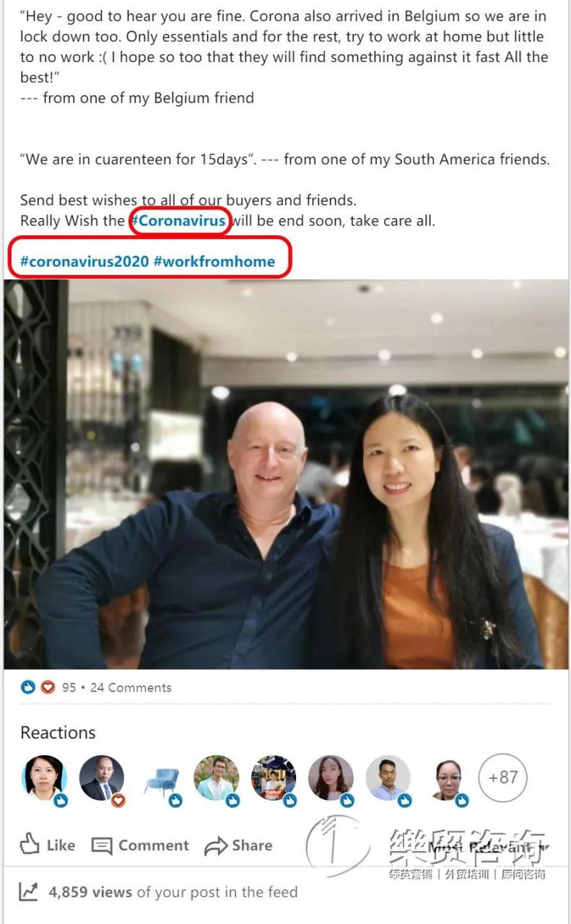This screenshot has width=571, height=924.
Task: Click the views analytics chart icon
Action: point(29,892)
